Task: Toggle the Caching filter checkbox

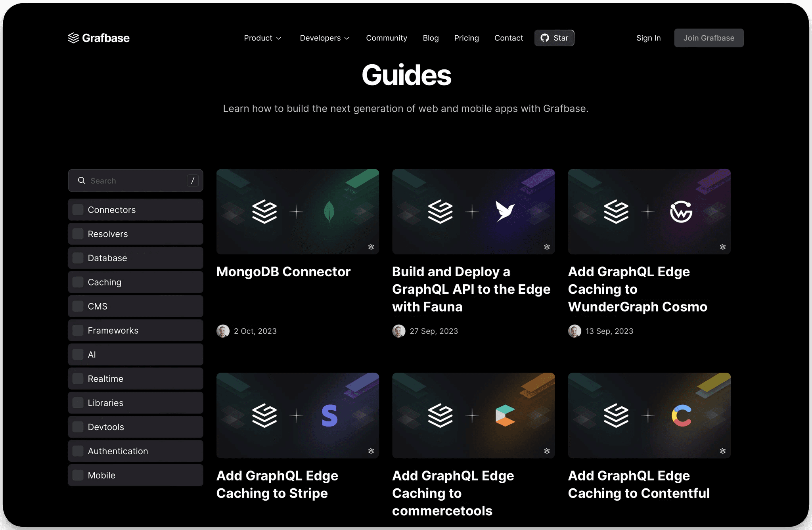Action: pos(78,282)
